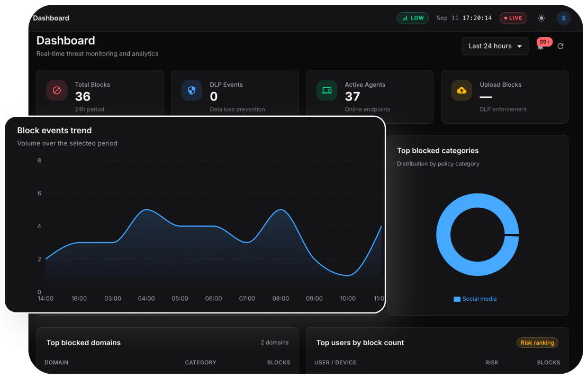Sort by the RISK column header
Screen dimensions: 588x379
[x=492, y=363]
